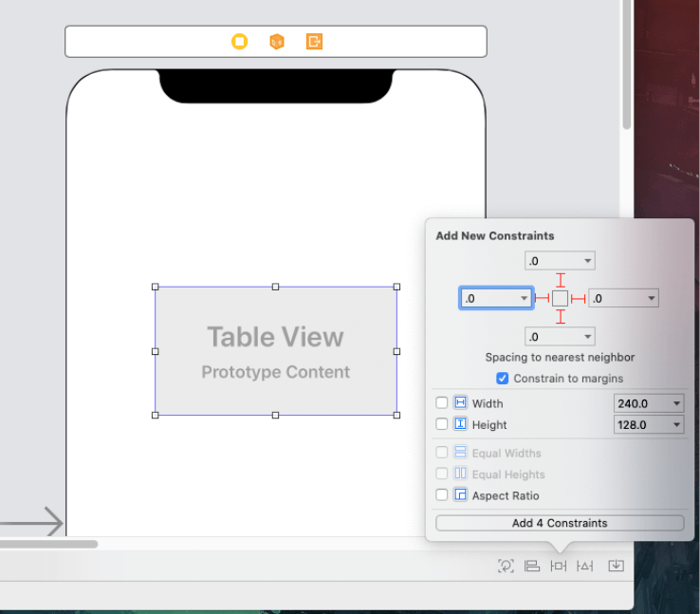Image resolution: width=700 pixels, height=614 pixels.
Task: Click the bottom-left resize handle of Table View
Action: click(155, 416)
